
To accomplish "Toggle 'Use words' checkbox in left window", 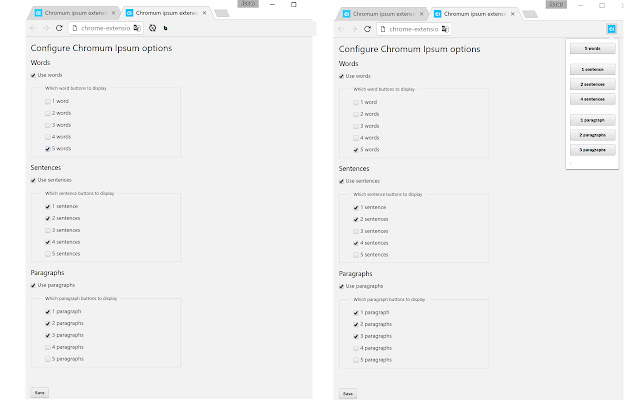I will [x=33, y=76].
